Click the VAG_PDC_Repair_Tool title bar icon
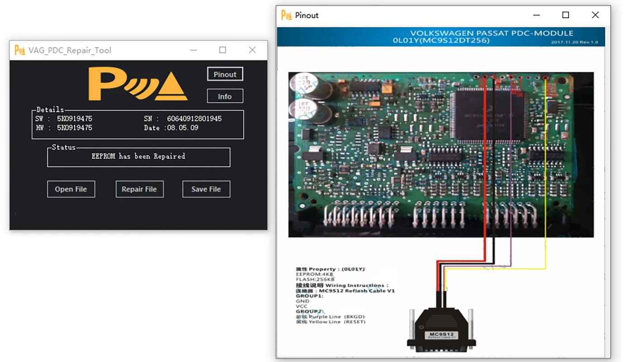644x362 pixels. (x=19, y=50)
